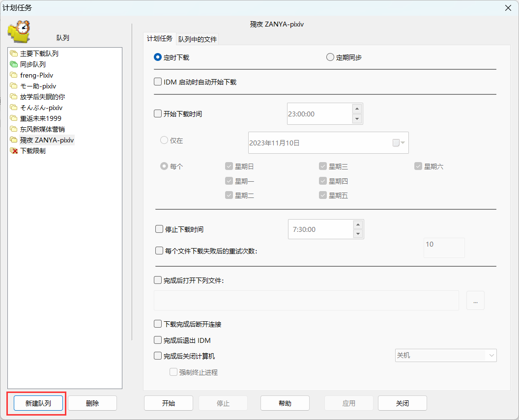Click the freng-Pixiv queue folder icon

point(14,75)
